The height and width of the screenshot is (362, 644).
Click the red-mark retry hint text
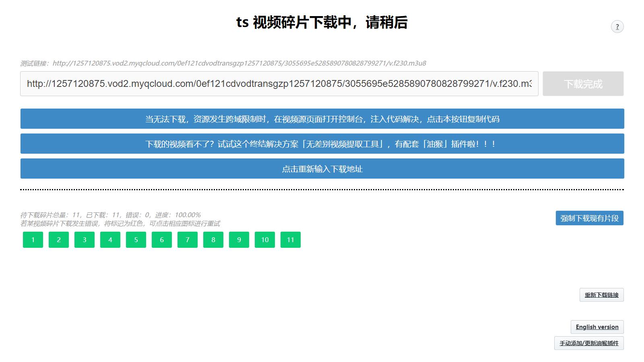click(x=120, y=223)
